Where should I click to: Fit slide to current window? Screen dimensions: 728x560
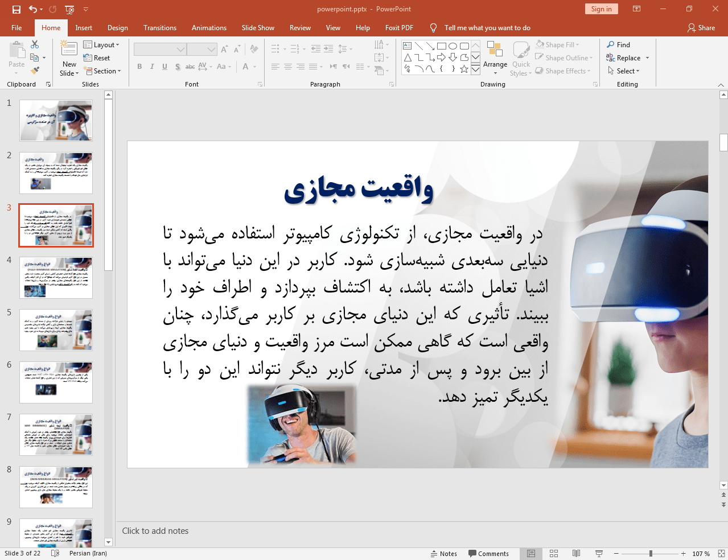coord(721,554)
